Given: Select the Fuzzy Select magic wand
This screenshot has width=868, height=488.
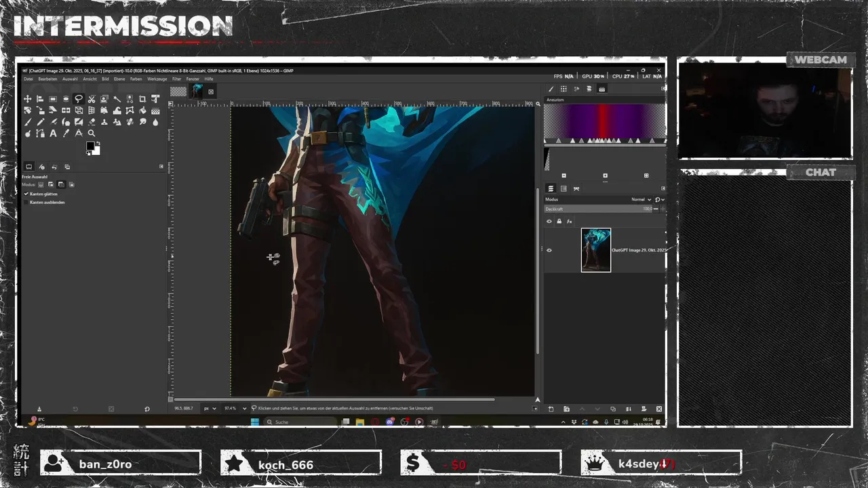Looking at the screenshot, I should [117, 99].
